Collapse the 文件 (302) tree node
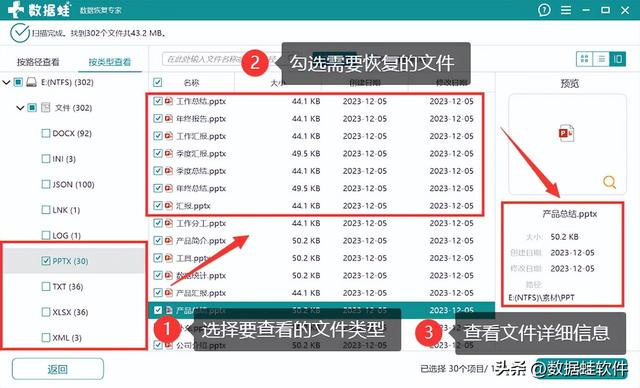Image resolution: width=640 pixels, height=388 pixels. tap(20, 108)
